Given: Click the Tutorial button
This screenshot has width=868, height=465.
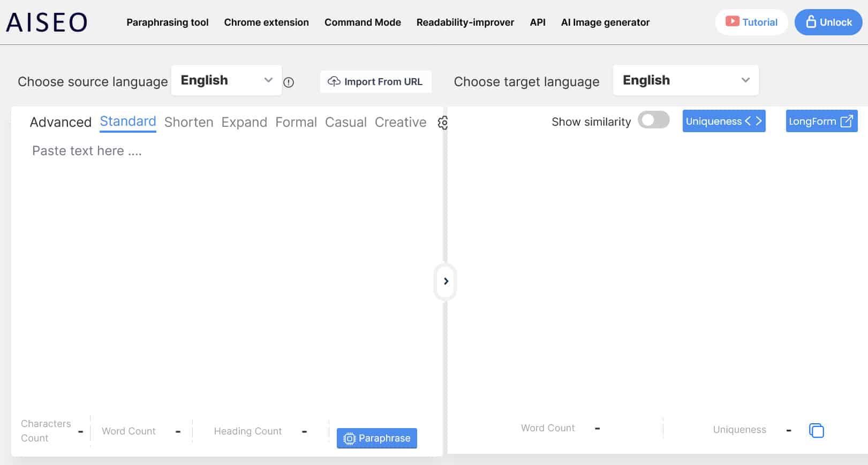Looking at the screenshot, I should pyautogui.click(x=751, y=22).
